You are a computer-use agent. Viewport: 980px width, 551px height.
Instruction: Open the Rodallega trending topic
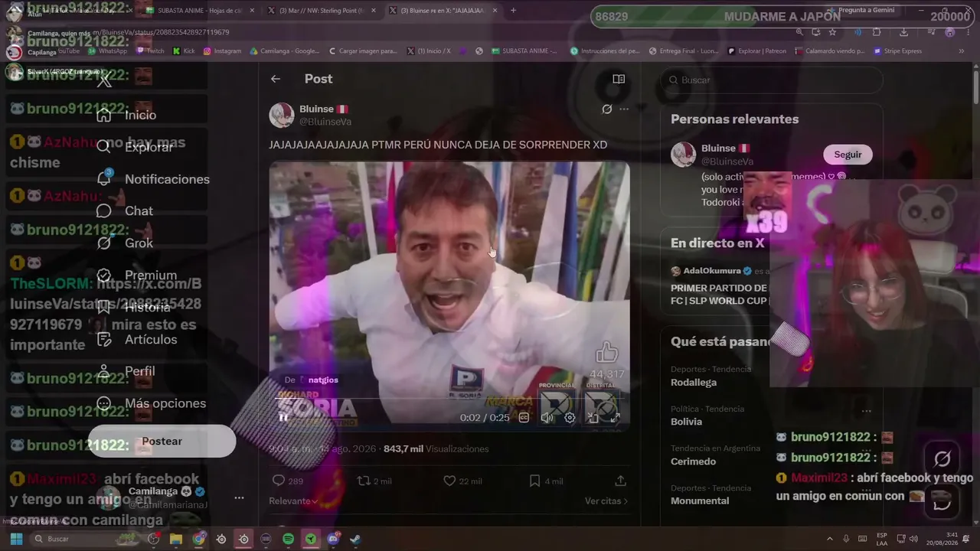point(694,382)
